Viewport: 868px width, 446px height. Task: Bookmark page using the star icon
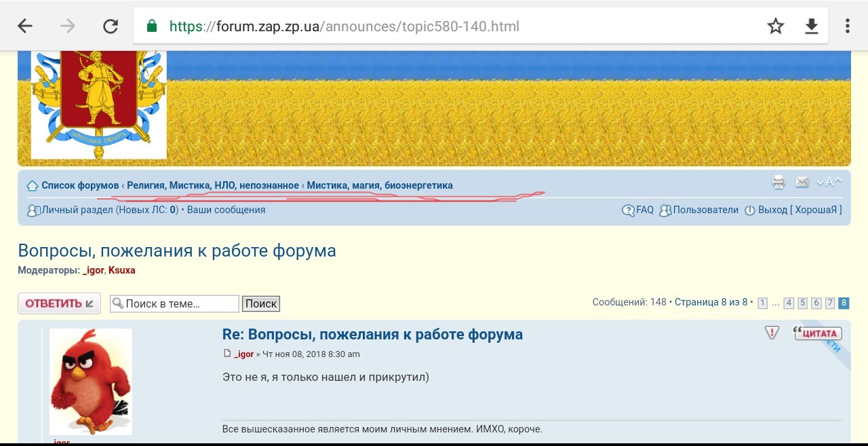point(775,26)
